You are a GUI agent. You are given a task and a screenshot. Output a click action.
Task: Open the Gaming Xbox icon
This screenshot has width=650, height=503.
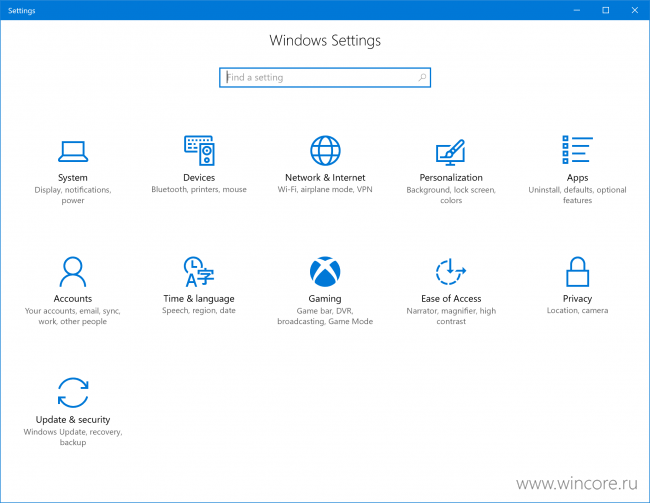[x=325, y=272]
